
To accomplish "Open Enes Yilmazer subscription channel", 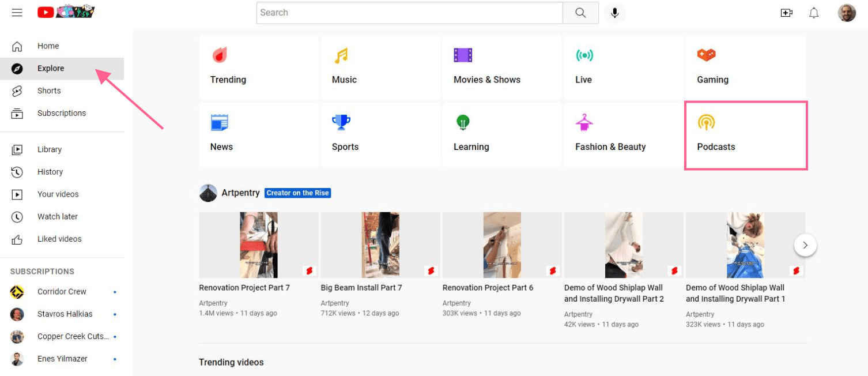I will pos(62,359).
